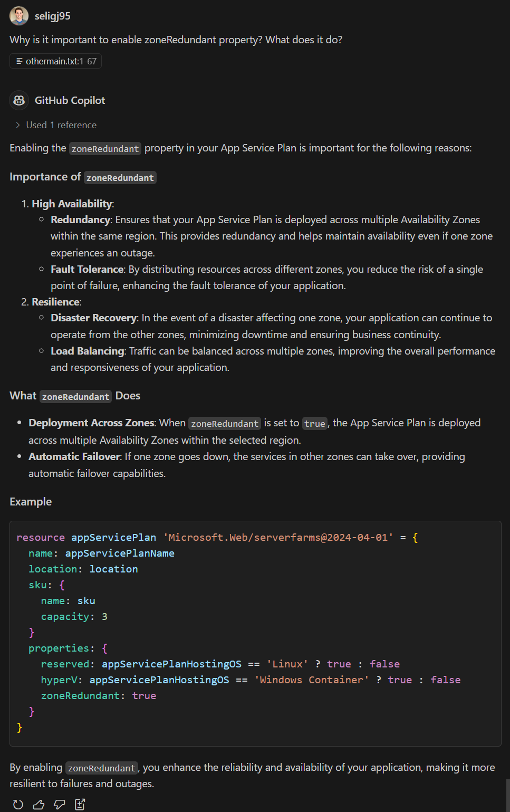The image size is (510, 812).
Task: Select appServicePlanName in the code example
Action: tap(120, 553)
